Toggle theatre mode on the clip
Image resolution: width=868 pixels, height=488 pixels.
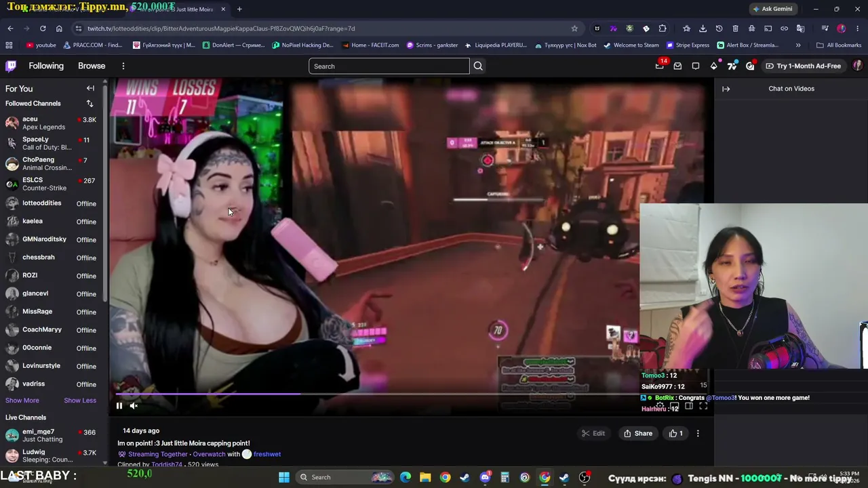(689, 406)
